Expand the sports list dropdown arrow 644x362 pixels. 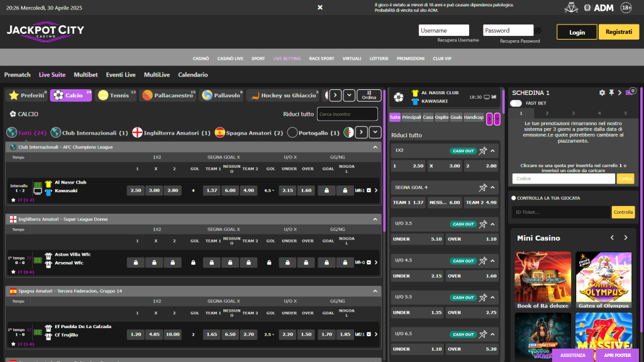[349, 96]
